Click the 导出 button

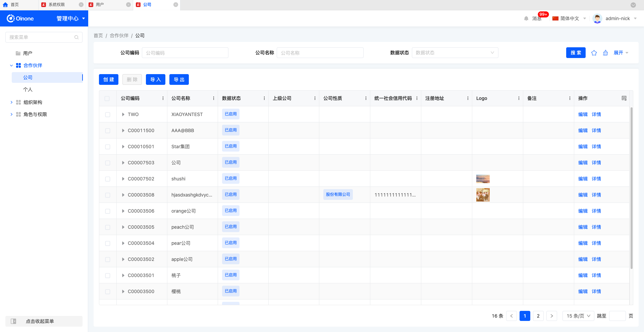point(179,79)
